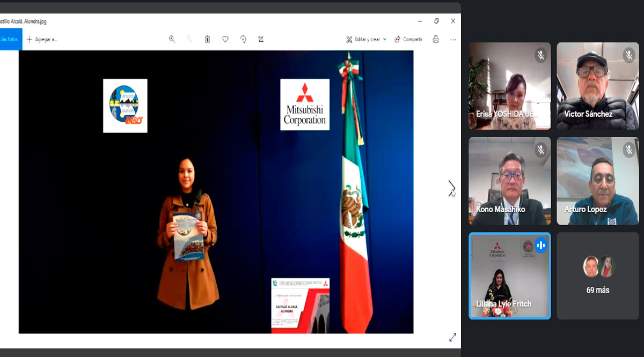The height and width of the screenshot is (357, 644).
Task: Click the Compartir share button
Action: (408, 39)
